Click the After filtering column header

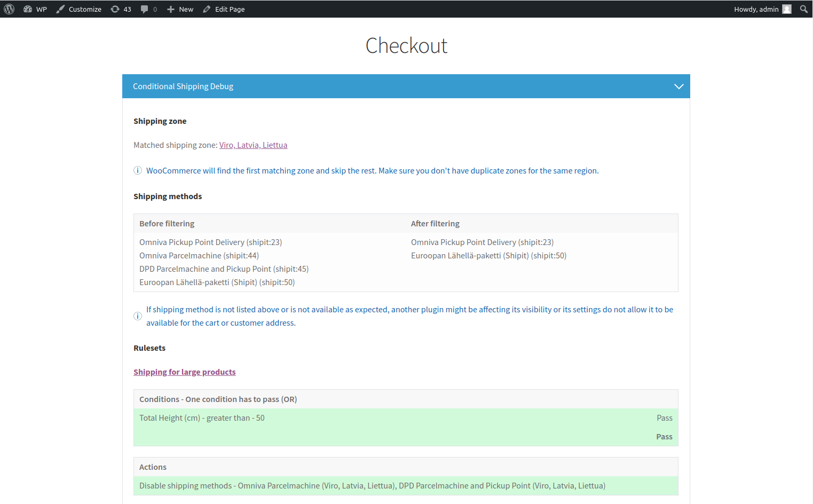pos(435,224)
